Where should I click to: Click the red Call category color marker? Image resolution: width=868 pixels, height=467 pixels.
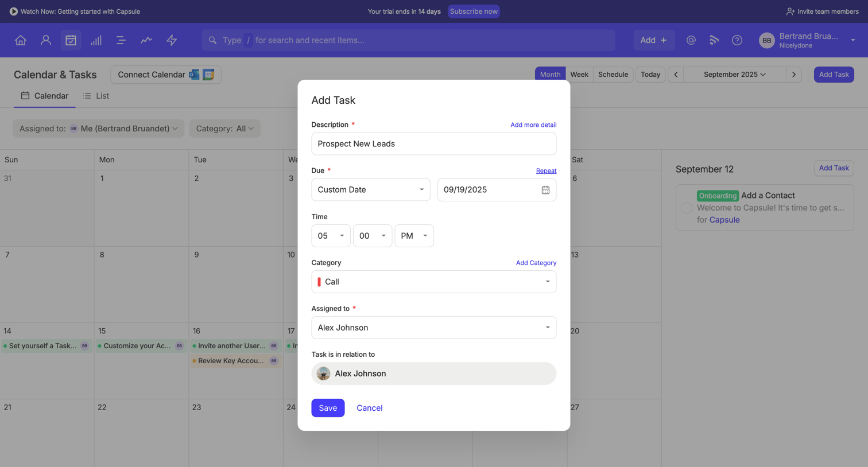[319, 282]
